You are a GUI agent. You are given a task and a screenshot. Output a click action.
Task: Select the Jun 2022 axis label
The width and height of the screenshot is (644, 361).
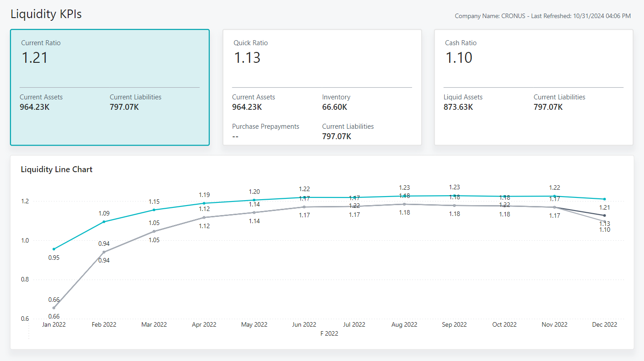(304, 324)
